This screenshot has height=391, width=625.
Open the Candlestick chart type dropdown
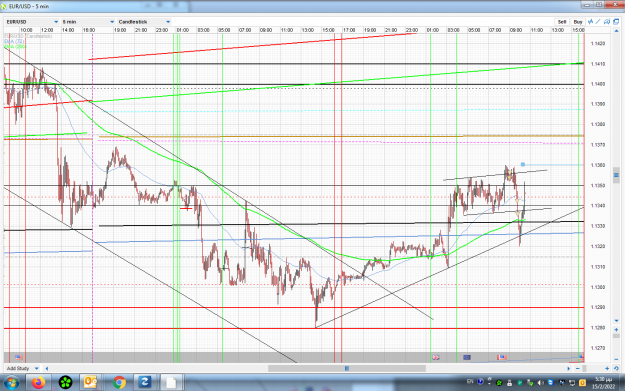[x=144, y=22]
